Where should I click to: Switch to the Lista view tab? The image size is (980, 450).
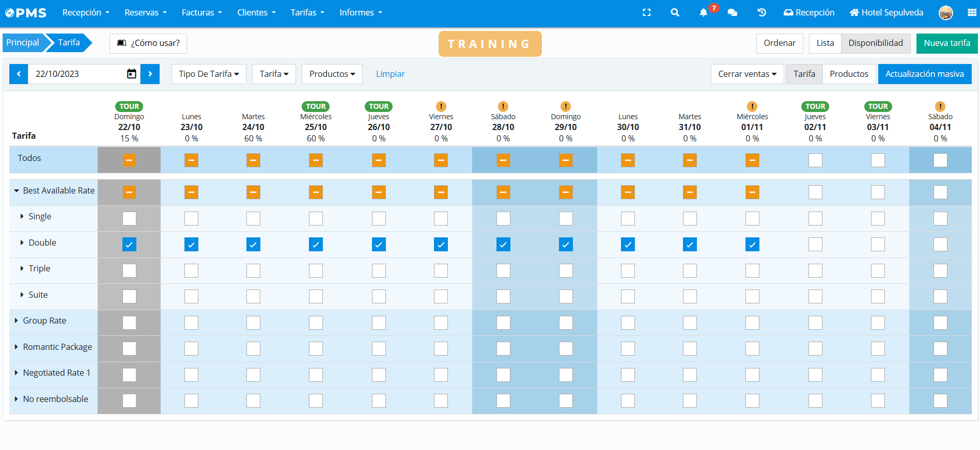pyautogui.click(x=825, y=43)
